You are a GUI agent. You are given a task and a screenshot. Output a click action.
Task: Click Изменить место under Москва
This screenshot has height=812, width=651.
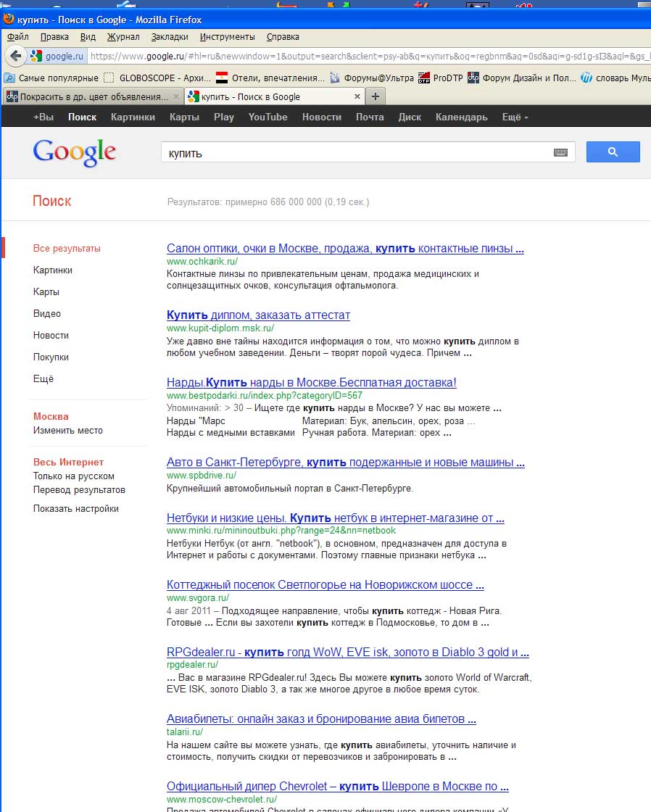[x=68, y=431]
